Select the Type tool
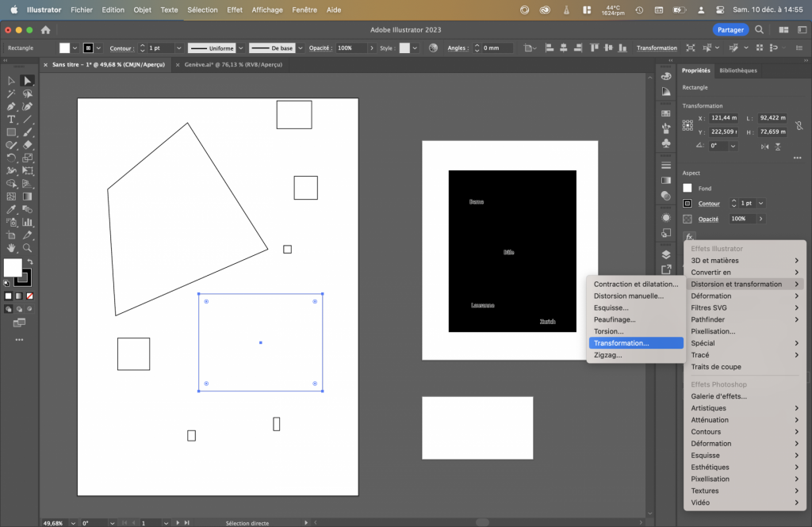Screen dimensions: 812x527 click(11, 119)
